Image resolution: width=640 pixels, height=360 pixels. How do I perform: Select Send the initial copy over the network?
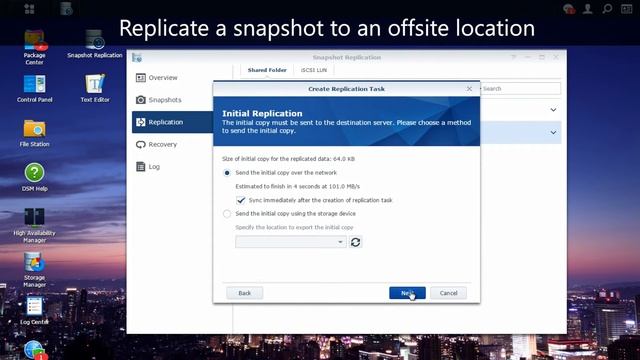click(x=227, y=173)
